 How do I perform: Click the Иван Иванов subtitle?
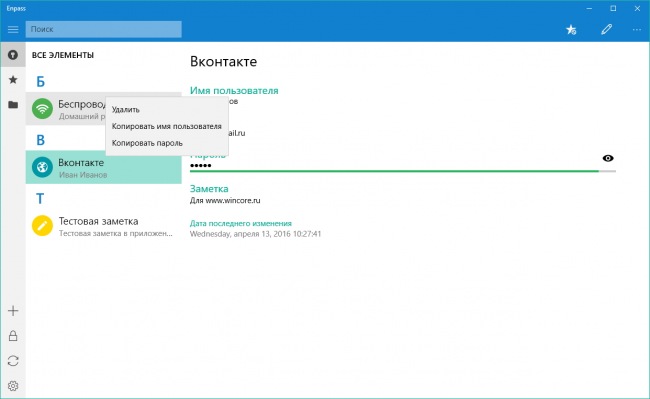[83, 175]
